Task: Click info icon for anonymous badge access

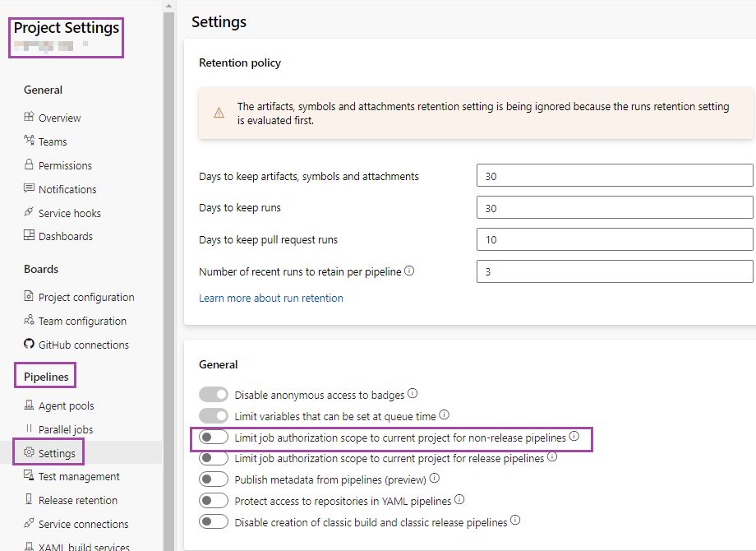Action: (413, 393)
